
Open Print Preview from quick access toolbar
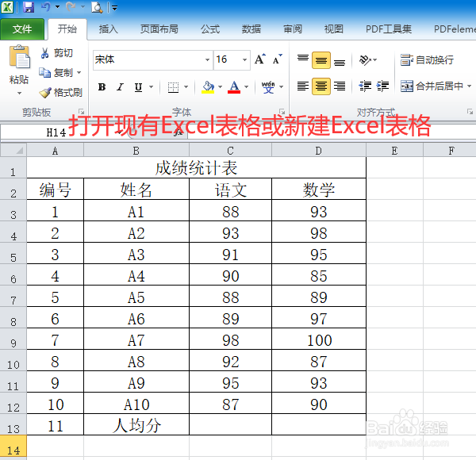click(97, 7)
